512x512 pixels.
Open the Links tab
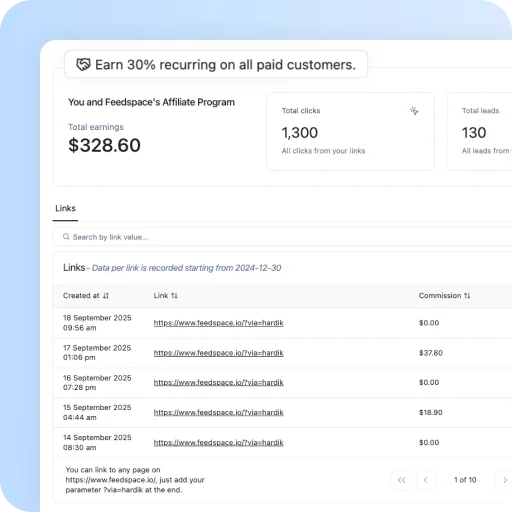(x=65, y=208)
